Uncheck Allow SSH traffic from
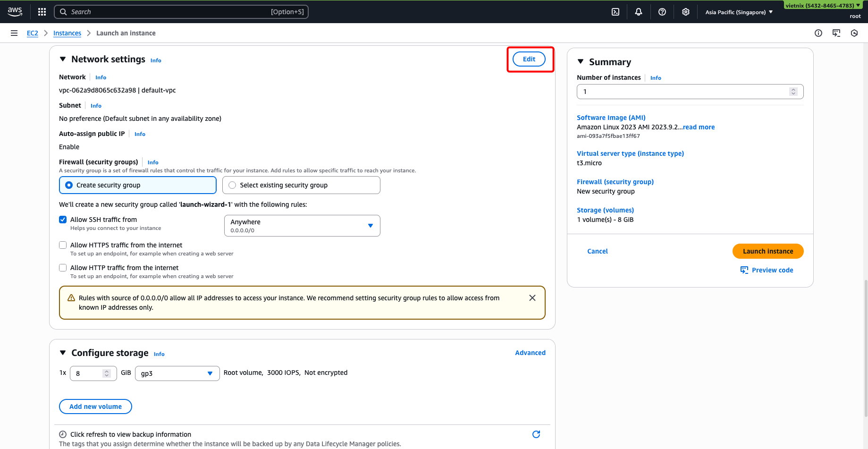This screenshot has height=449, width=868. [63, 219]
